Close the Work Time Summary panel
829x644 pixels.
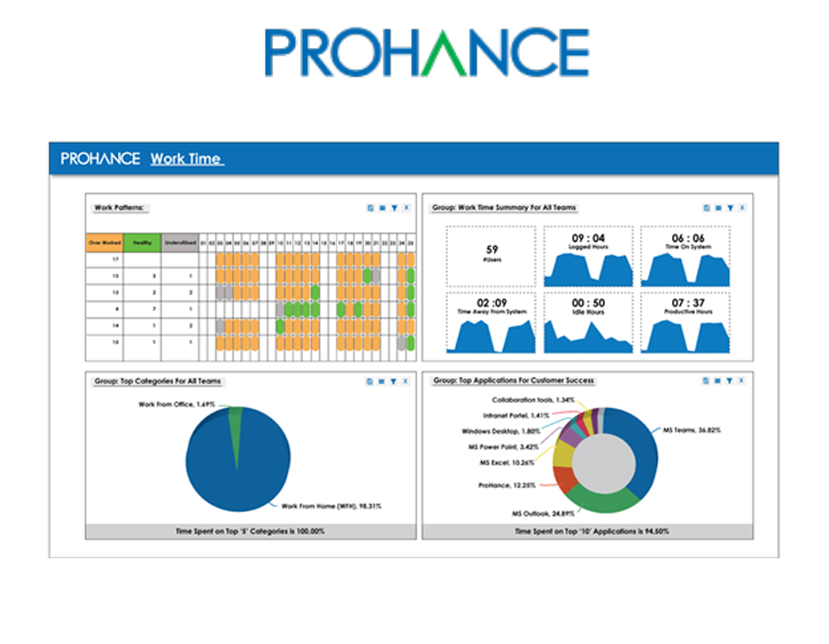[742, 208]
